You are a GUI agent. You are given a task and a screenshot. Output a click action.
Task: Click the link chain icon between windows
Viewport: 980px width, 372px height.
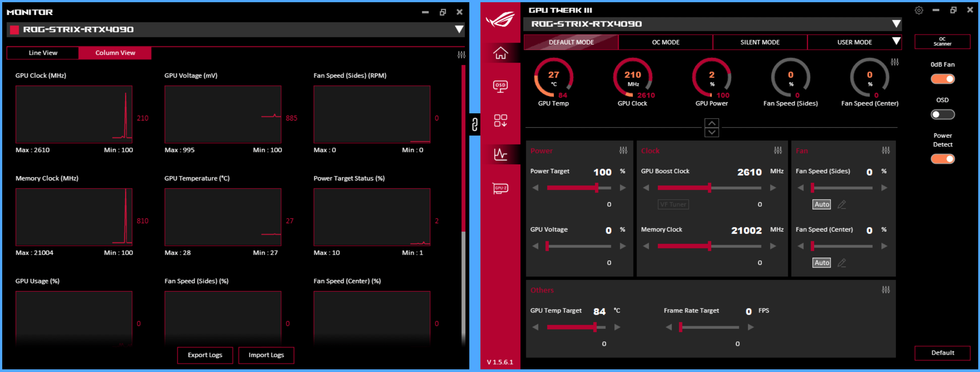(475, 124)
